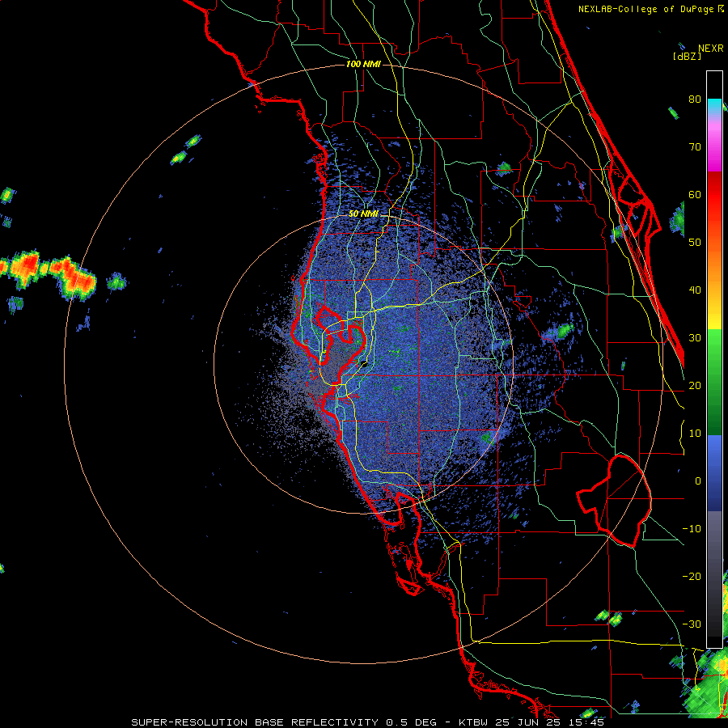Click the 60 value on the dBZ scale

click(695, 194)
